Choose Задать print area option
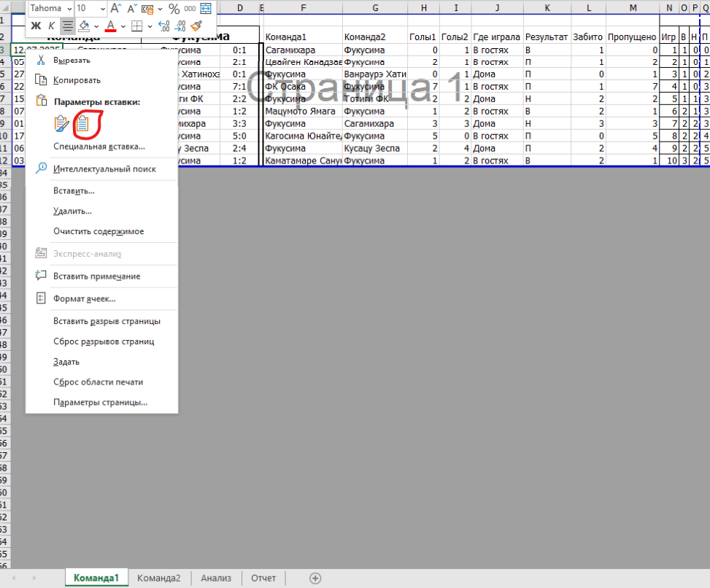 66,362
